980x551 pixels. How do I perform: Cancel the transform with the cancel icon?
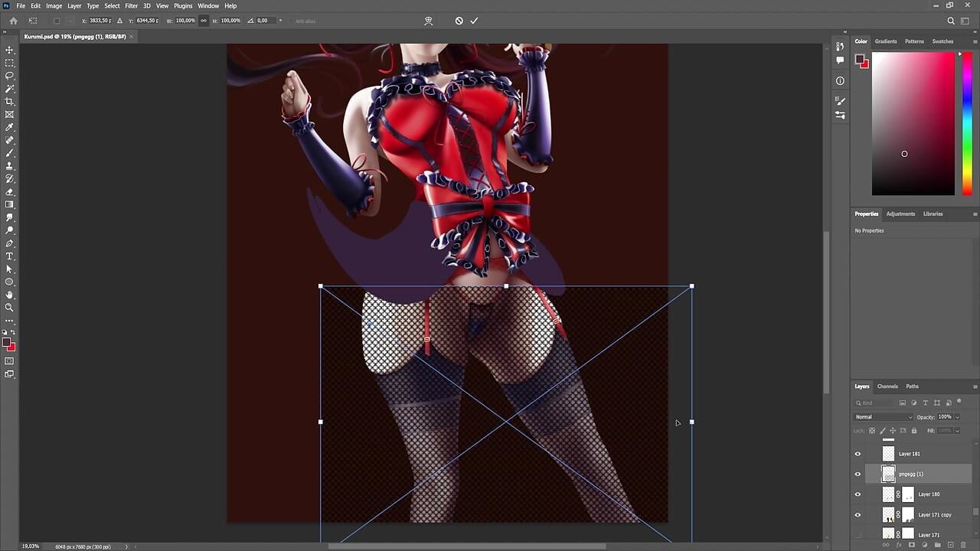[x=459, y=21]
